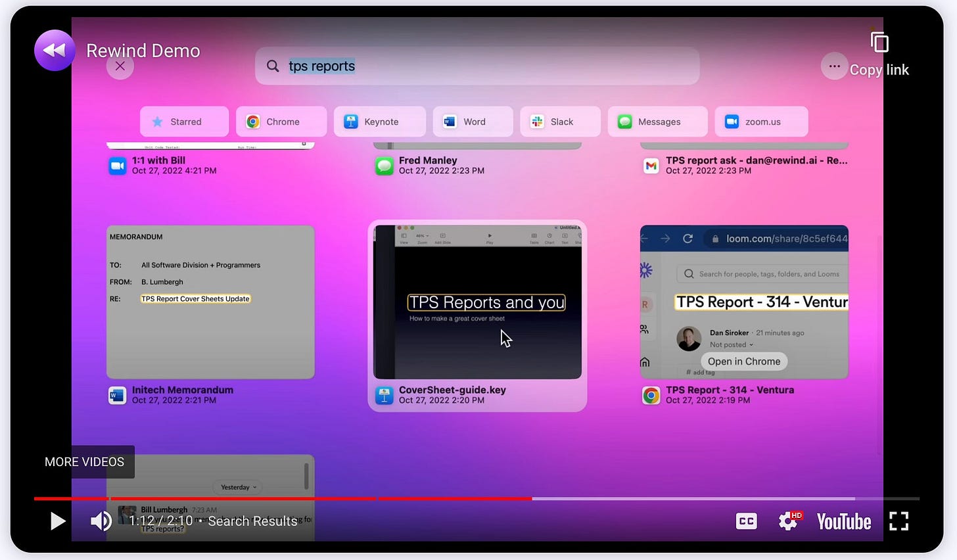Click the Copy link stacked pages icon
957x560 pixels.
879,43
